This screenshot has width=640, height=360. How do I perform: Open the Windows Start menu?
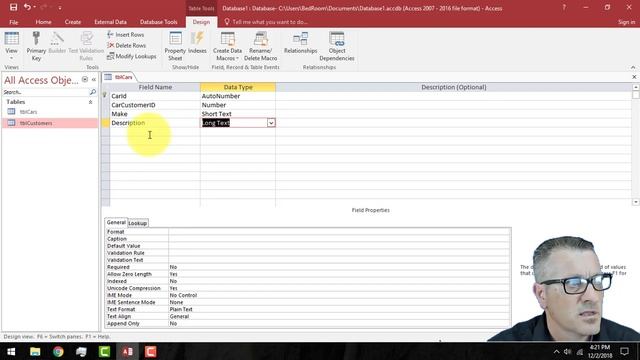(x=11, y=351)
